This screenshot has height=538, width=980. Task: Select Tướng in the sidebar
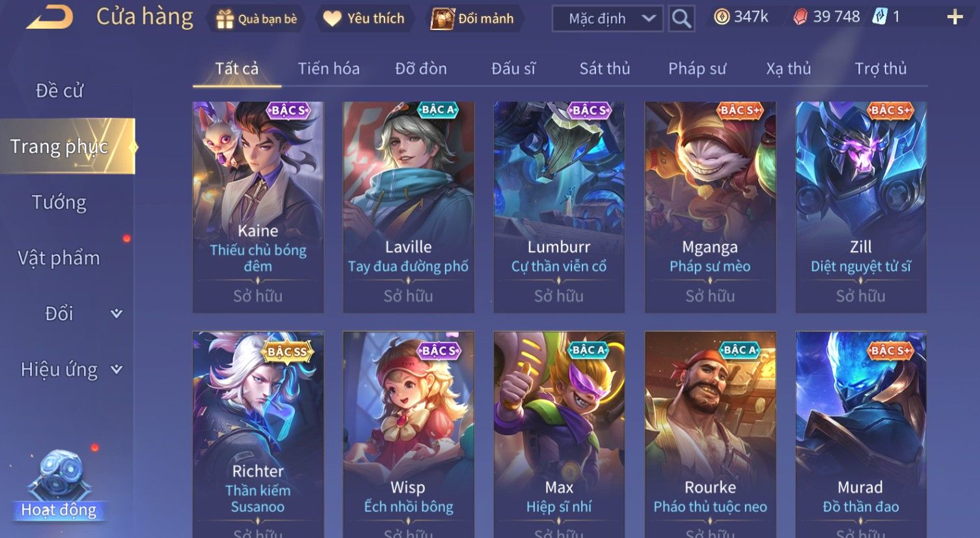coord(59,203)
